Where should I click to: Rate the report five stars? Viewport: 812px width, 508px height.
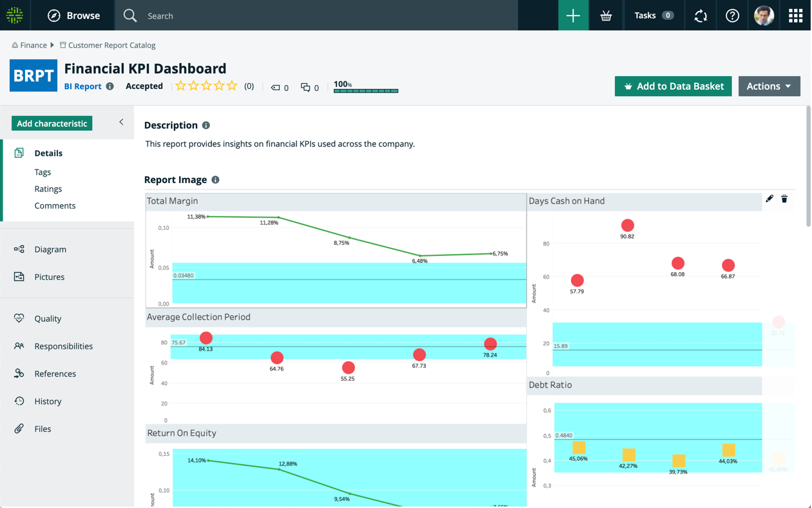pos(232,86)
